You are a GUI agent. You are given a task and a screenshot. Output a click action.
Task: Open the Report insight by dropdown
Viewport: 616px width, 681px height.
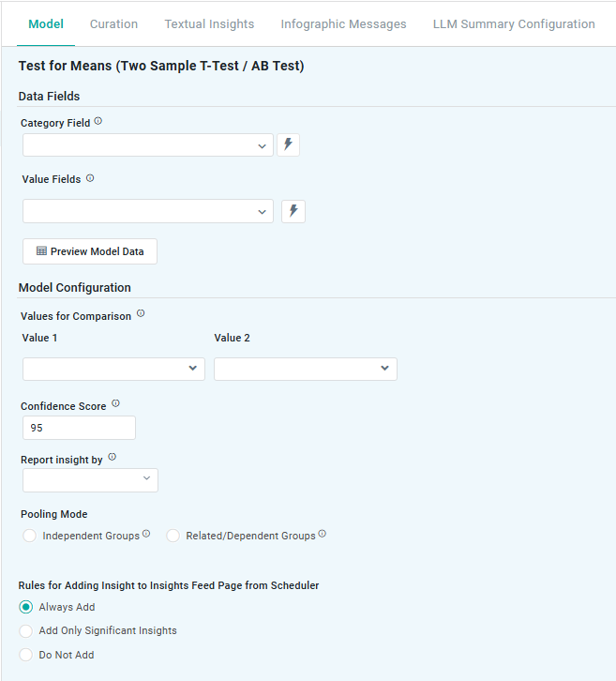click(x=90, y=480)
